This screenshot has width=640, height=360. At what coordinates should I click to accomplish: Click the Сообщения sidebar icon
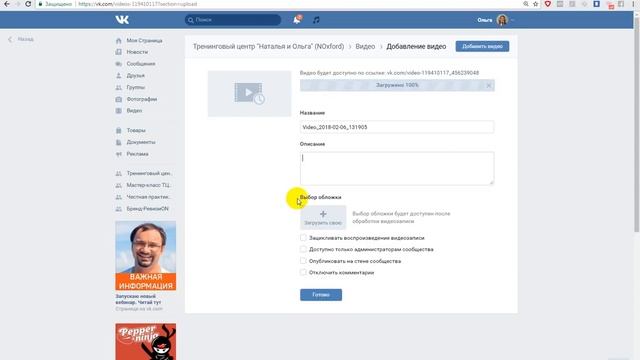pyautogui.click(x=119, y=64)
